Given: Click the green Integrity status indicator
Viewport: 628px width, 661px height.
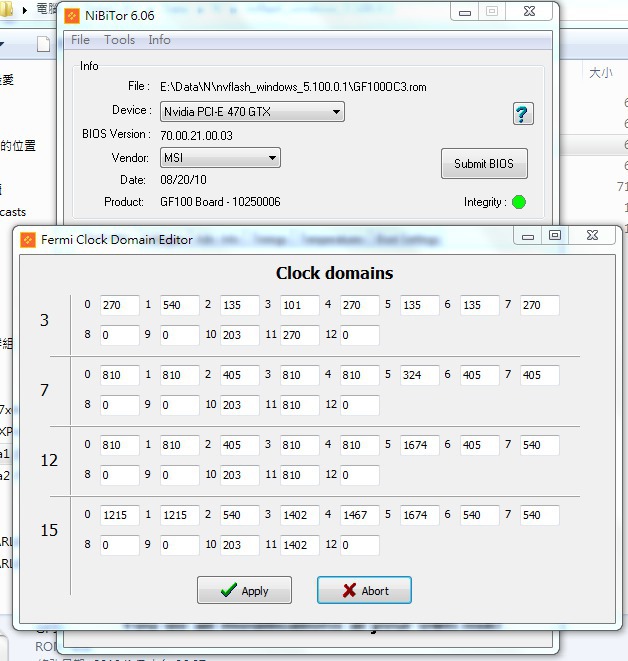Looking at the screenshot, I should 519,202.
